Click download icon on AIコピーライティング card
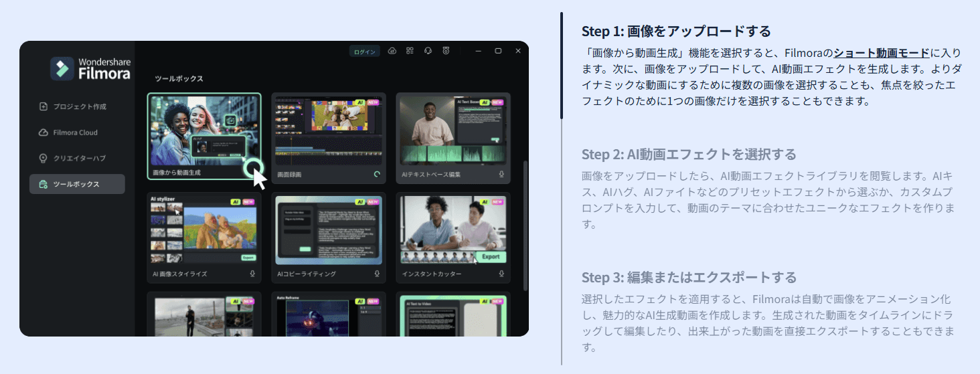The width and height of the screenshot is (980, 374). coord(377,274)
